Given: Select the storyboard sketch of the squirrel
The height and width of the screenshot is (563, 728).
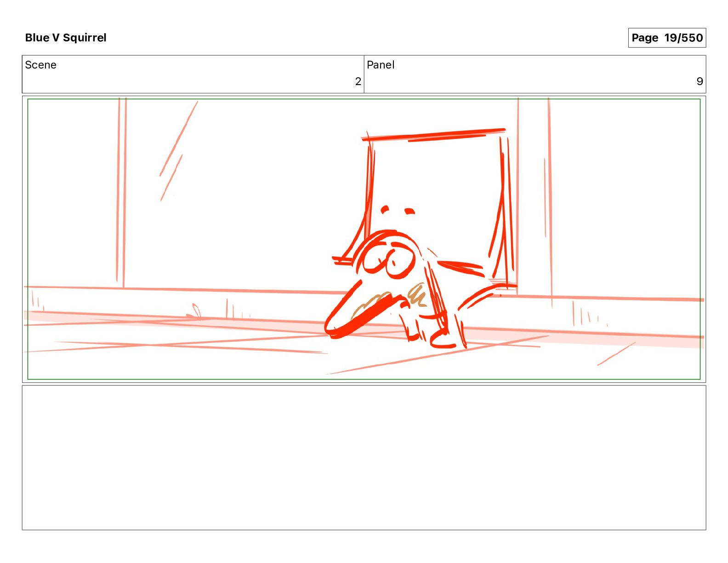Looking at the screenshot, I should coord(364,239).
